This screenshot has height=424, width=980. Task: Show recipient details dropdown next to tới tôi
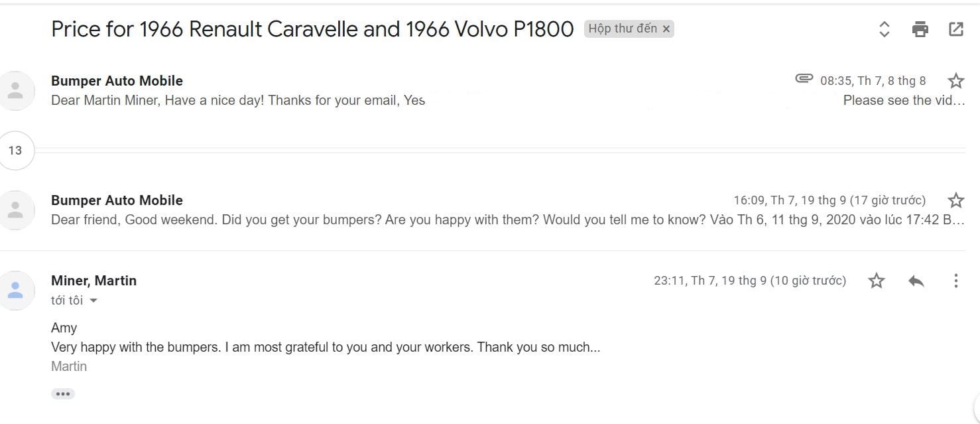[93, 301]
